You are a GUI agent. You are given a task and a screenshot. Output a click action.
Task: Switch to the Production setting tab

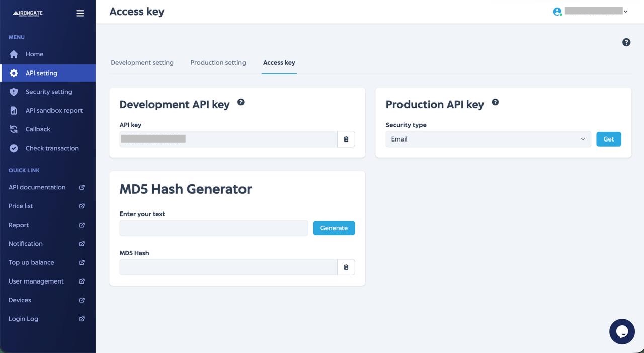[x=218, y=62]
